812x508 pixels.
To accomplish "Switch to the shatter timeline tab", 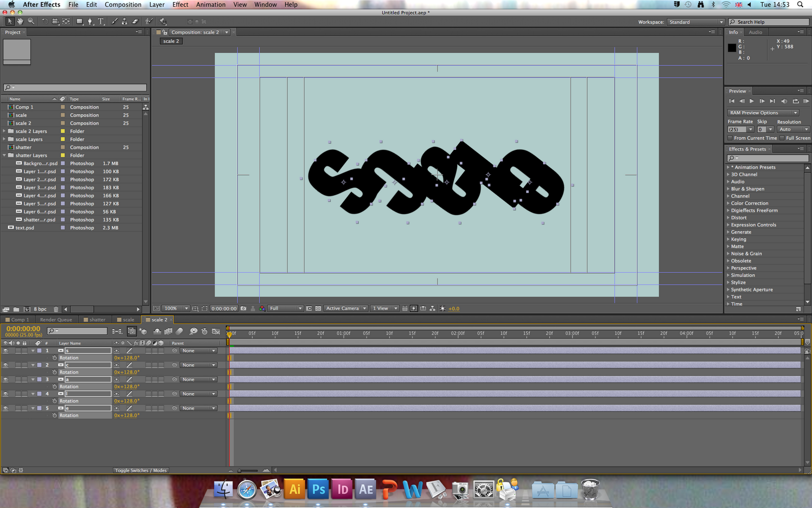I will tap(95, 320).
